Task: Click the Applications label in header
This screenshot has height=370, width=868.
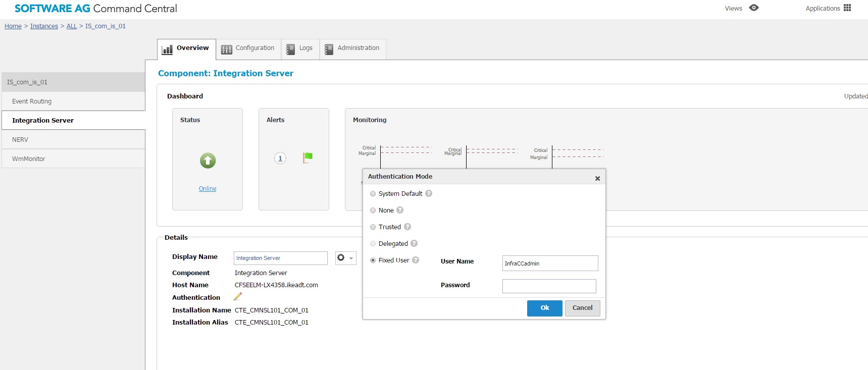Action: click(x=823, y=9)
